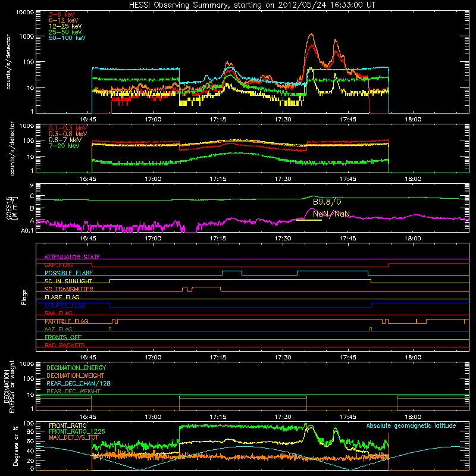This screenshot has width=476, height=476.
Task: Click the counts/s/detector axis title of top panel
Action: click(8, 62)
